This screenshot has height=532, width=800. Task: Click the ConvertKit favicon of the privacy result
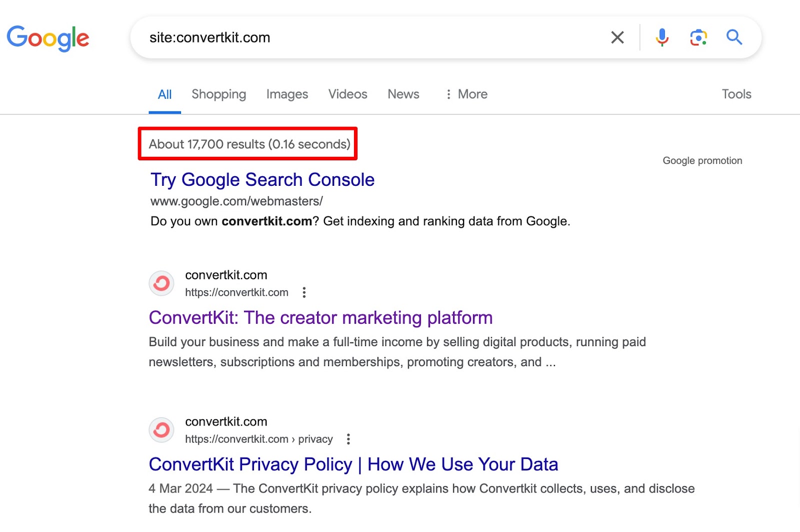161,430
